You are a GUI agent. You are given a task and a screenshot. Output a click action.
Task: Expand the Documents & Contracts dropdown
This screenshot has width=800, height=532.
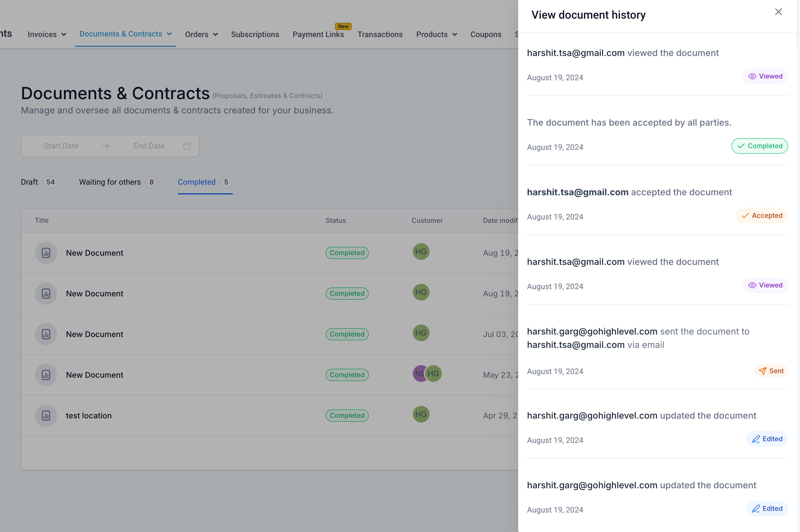(x=126, y=34)
